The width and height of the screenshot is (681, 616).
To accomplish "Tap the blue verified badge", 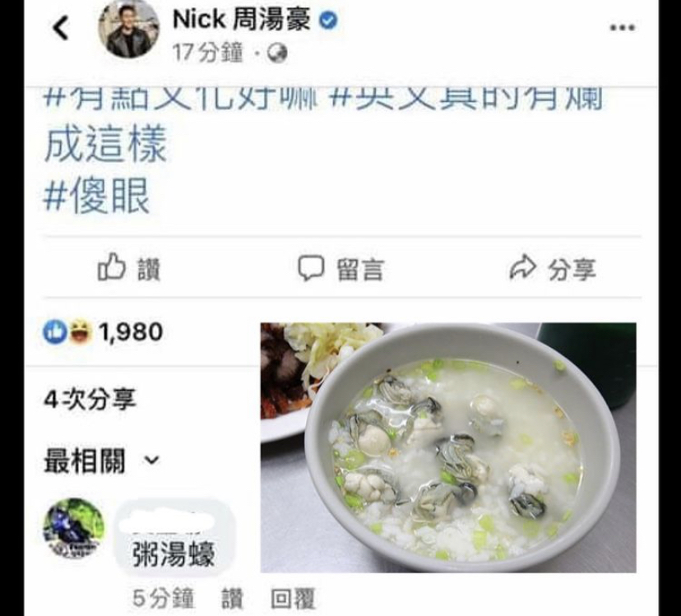I will [x=328, y=20].
